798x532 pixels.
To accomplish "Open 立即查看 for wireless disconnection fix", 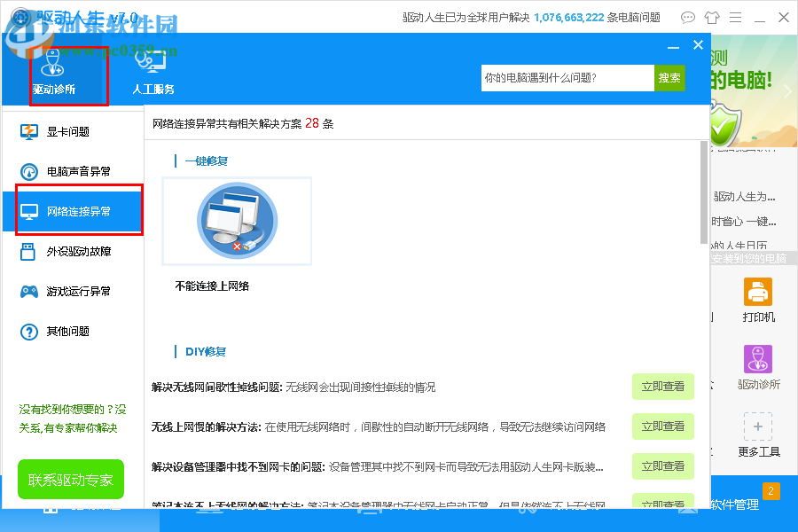I will tap(663, 387).
